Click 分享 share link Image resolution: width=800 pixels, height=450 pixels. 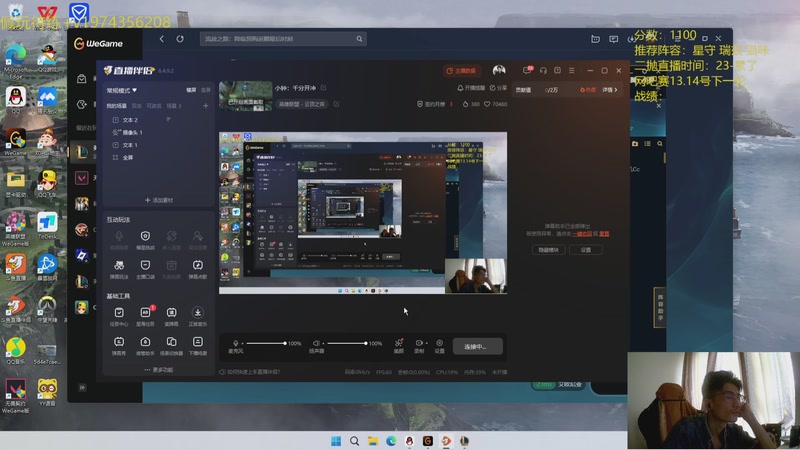click(498, 88)
